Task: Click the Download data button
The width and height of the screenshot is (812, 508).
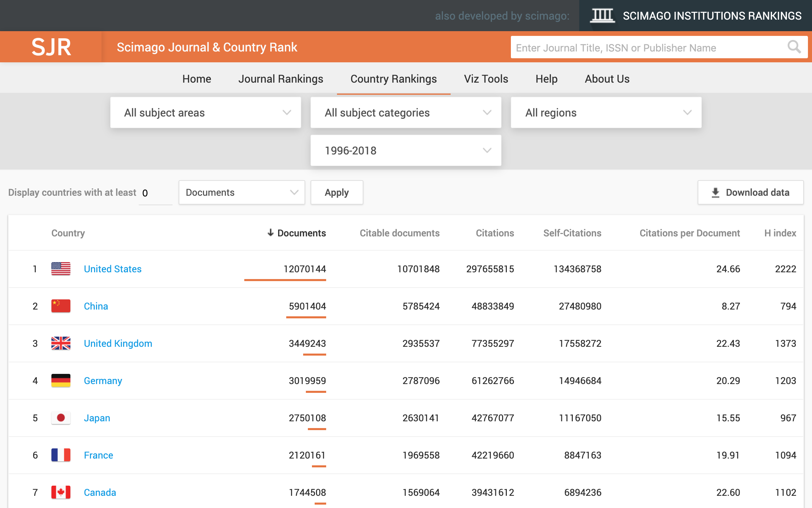Action: (750, 192)
